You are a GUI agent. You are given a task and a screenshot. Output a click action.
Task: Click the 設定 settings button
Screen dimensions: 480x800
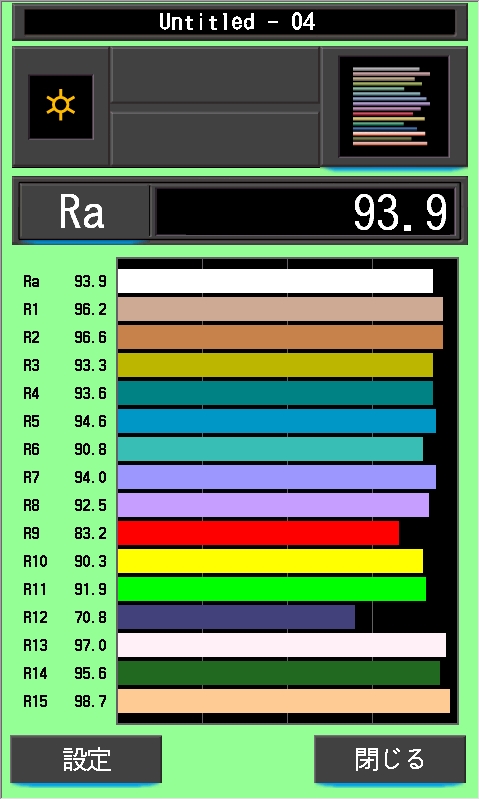click(86, 759)
